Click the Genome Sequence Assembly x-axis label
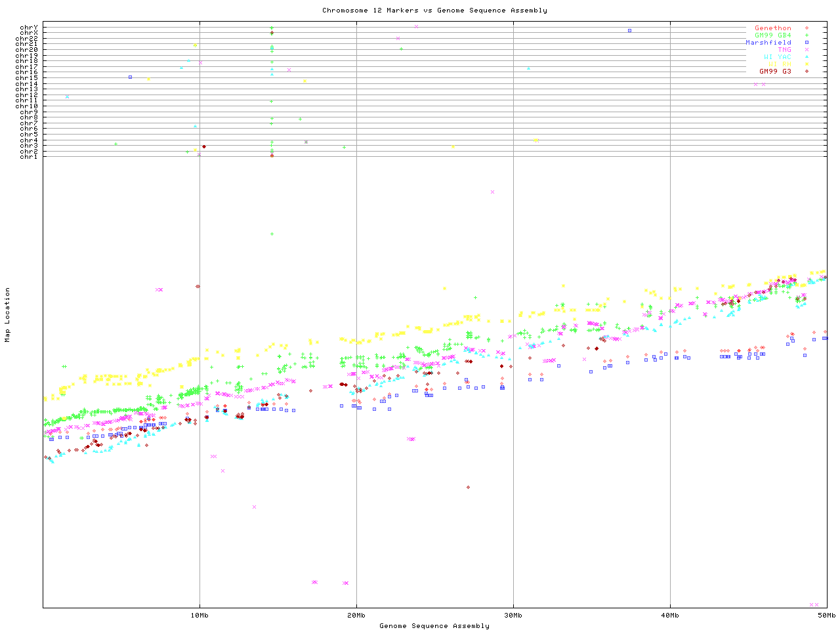 (x=434, y=625)
